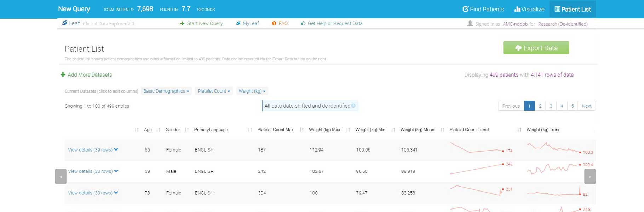The image size is (644, 212).
Task: Switch to Visualize tab
Action: (x=529, y=9)
